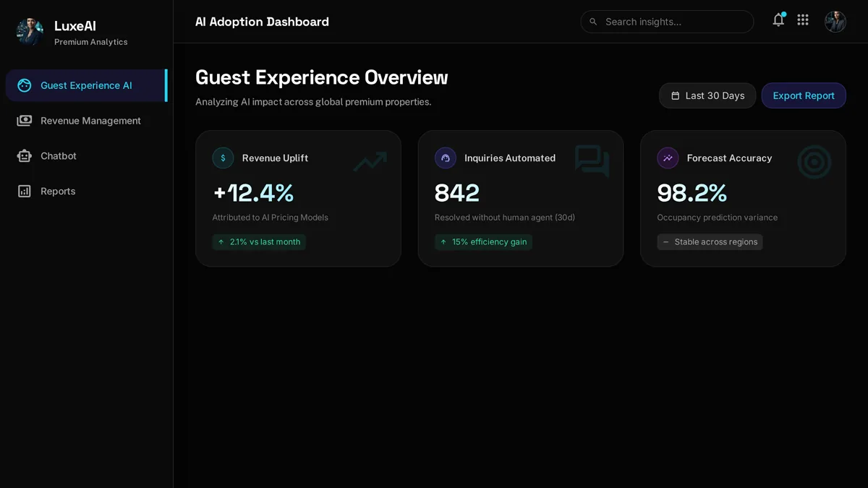Click the target icon on Forecast Accuracy card
This screenshot has width=868, height=488.
[x=814, y=162]
